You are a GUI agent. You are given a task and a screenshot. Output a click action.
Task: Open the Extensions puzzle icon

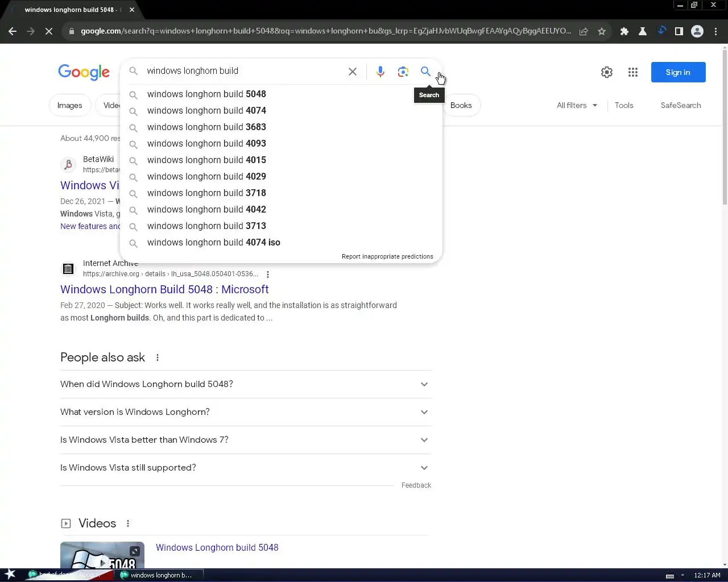624,31
